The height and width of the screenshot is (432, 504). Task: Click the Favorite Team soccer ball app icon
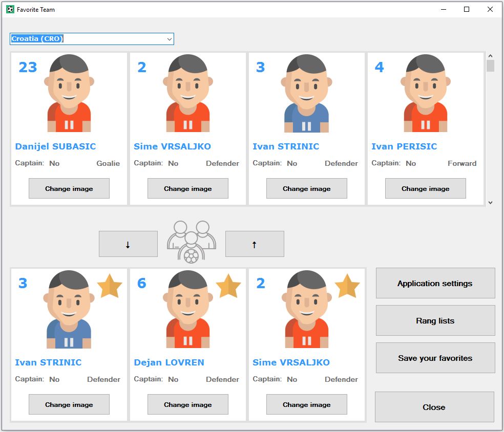coord(10,9)
